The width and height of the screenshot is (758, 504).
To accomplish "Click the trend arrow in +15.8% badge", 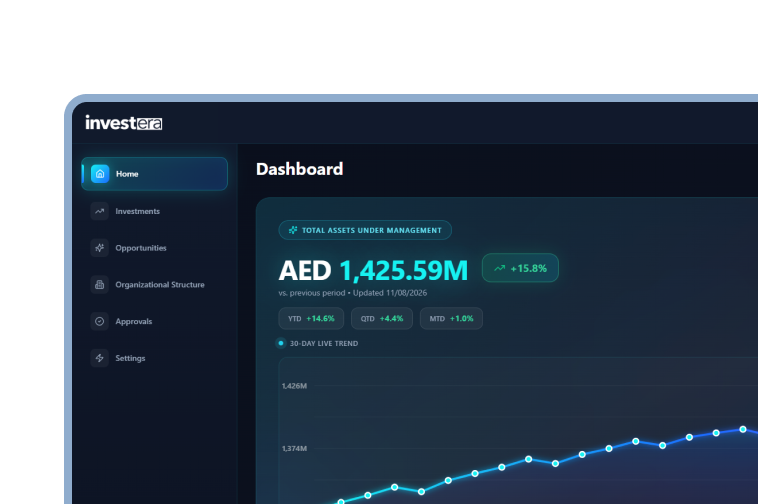I will [x=499, y=268].
